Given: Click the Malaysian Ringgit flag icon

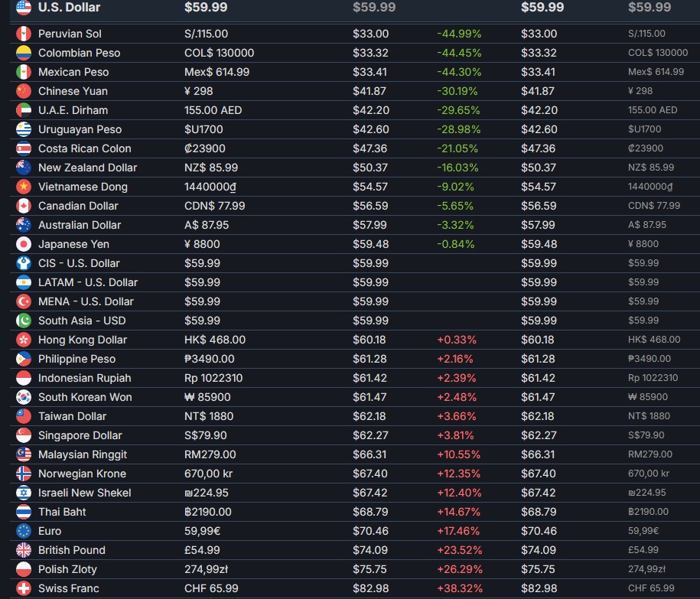Looking at the screenshot, I should pos(24,454).
